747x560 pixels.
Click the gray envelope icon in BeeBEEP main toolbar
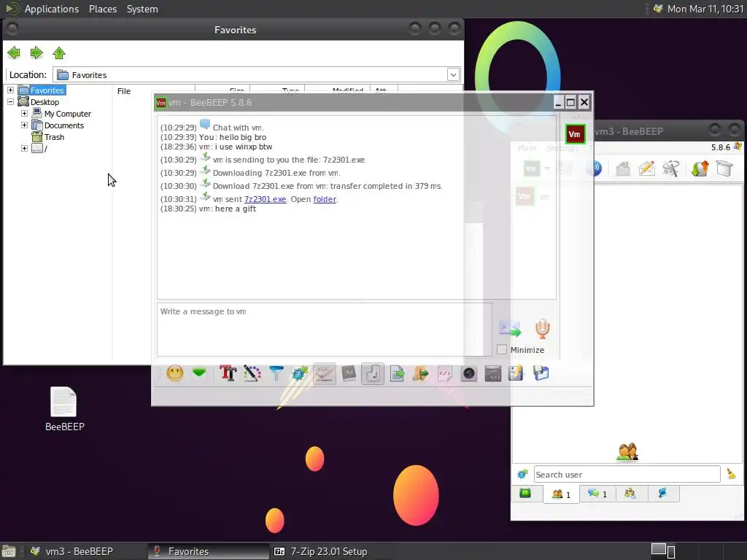623,168
